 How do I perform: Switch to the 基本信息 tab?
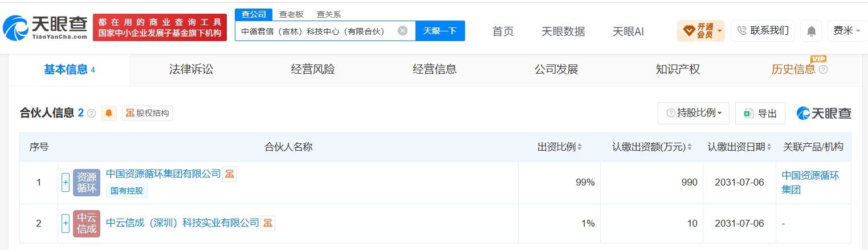pos(69,70)
